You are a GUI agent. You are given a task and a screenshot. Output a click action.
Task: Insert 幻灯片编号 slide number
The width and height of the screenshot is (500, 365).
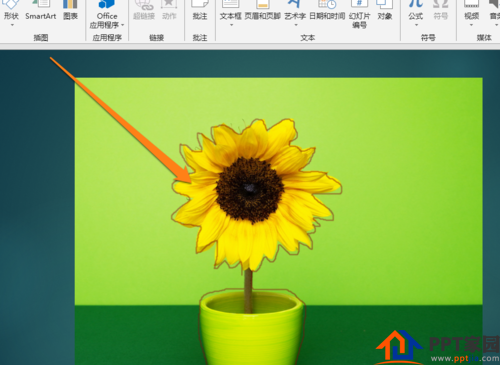(359, 14)
